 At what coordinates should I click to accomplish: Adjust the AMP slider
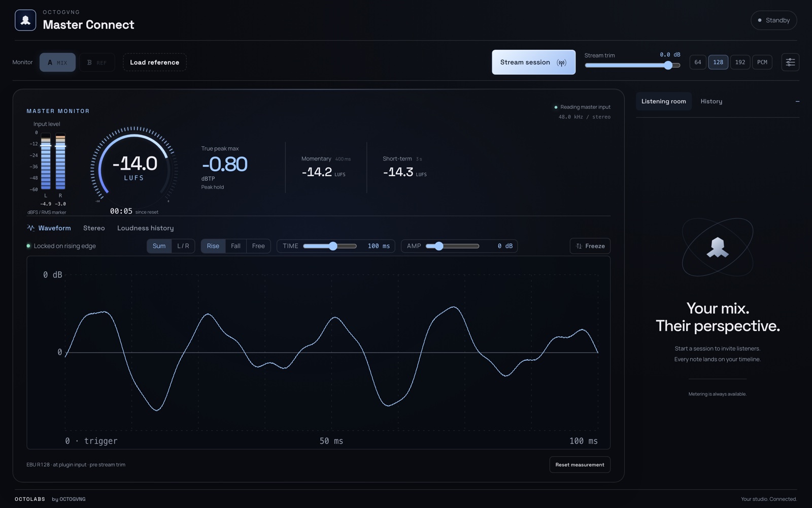452,246
